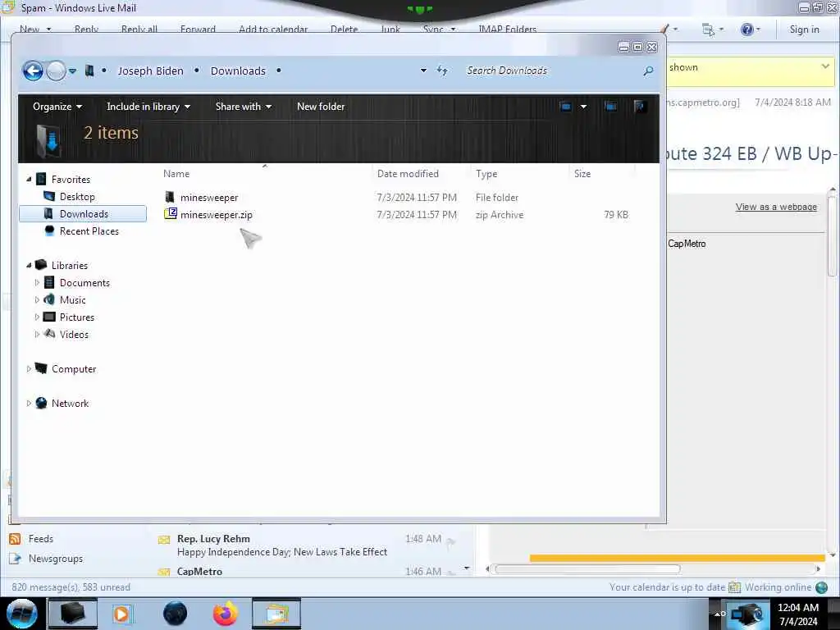The height and width of the screenshot is (630, 840).
Task: Collapse the Favorites group
Action: coord(29,180)
